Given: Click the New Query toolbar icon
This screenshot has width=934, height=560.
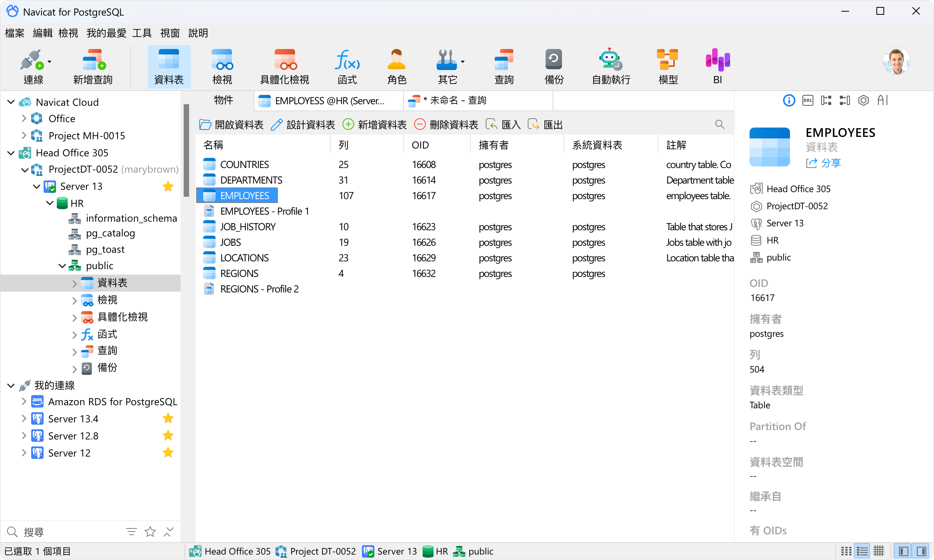Looking at the screenshot, I should (93, 67).
